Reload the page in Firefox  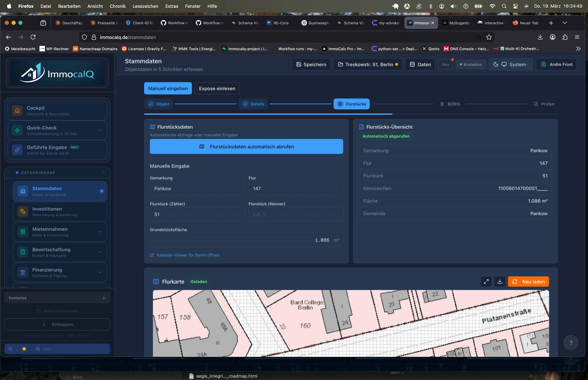[x=33, y=37]
